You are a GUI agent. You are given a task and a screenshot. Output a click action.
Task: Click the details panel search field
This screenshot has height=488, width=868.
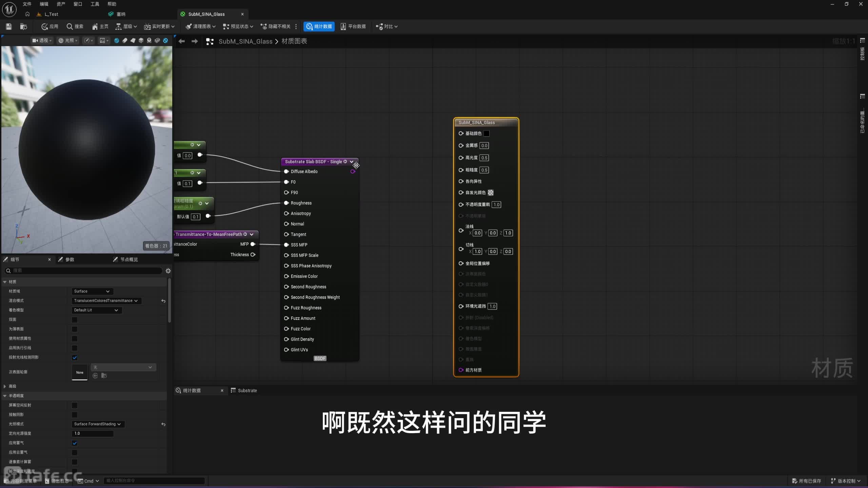click(84, 270)
